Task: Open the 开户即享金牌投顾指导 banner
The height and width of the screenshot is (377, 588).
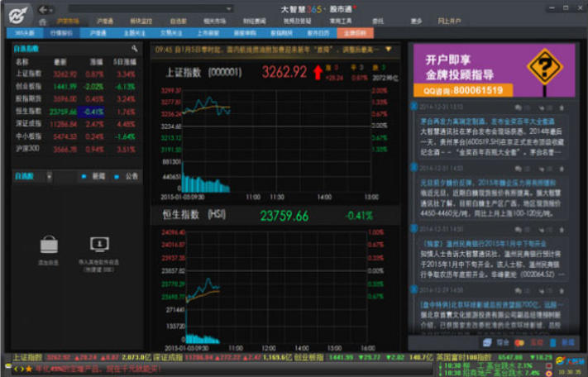Action: pyautogui.click(x=494, y=70)
